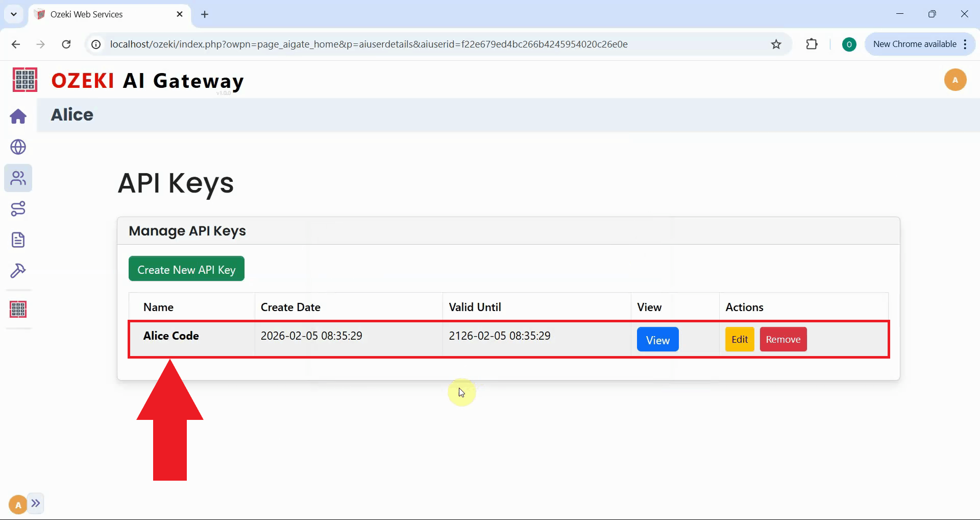View the Alice Code API key
980x520 pixels.
pos(657,339)
